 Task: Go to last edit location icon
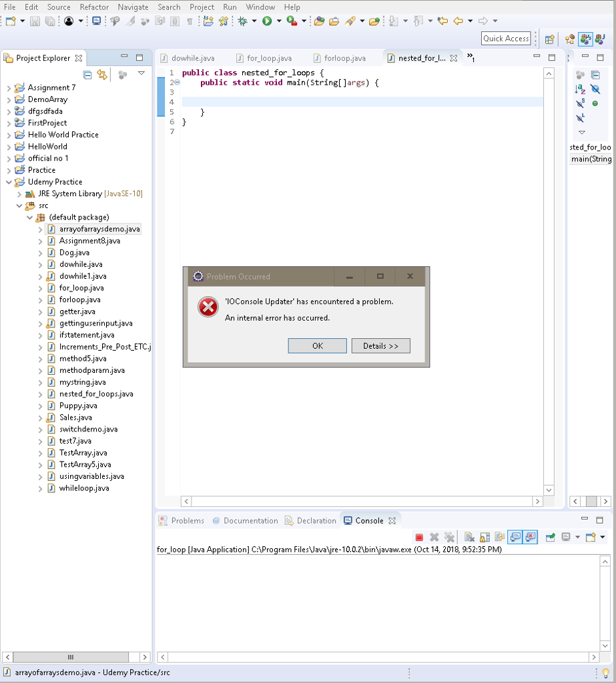coord(442,21)
